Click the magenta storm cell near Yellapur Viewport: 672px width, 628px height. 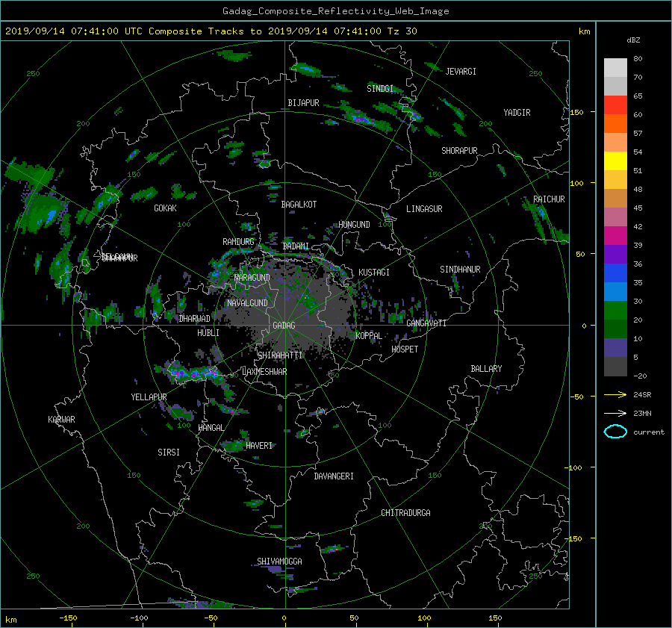(x=193, y=373)
